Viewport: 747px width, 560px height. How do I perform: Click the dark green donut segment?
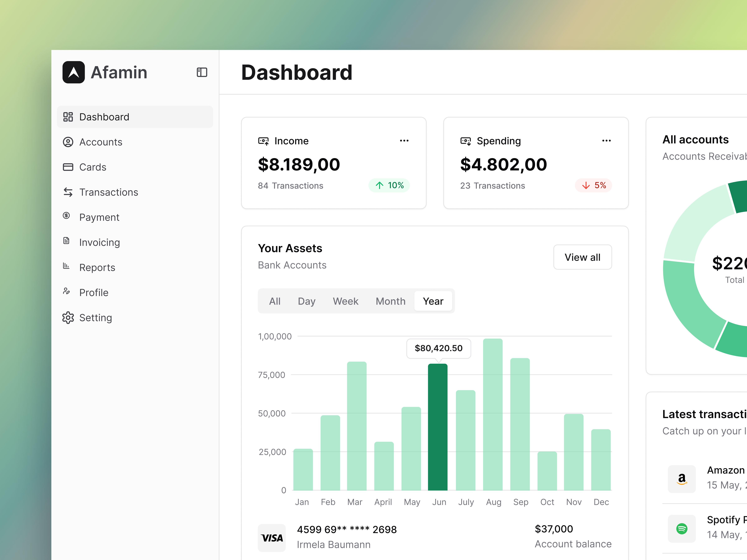(x=740, y=196)
